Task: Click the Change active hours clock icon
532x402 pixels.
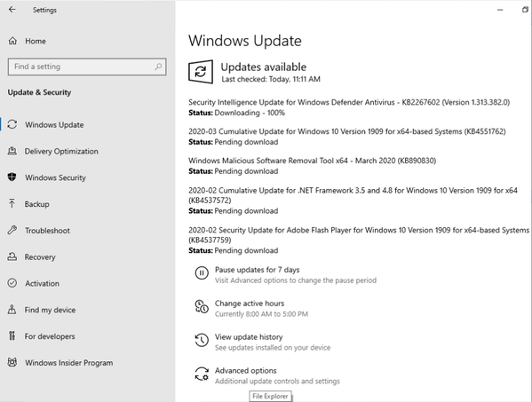Action: click(x=202, y=306)
